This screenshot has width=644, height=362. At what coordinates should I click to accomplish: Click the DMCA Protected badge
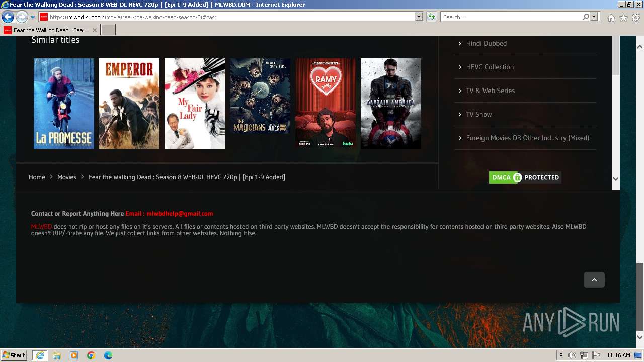(x=525, y=177)
